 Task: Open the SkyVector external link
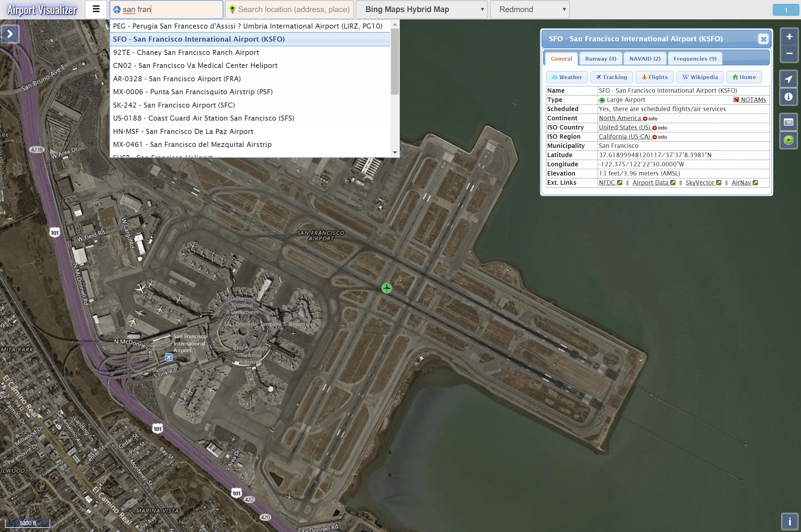click(703, 183)
